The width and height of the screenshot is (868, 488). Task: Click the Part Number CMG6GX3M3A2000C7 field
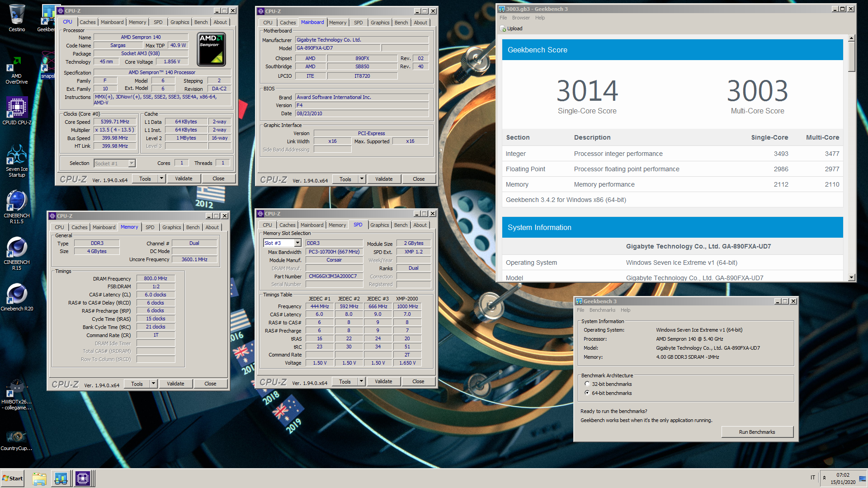click(334, 277)
